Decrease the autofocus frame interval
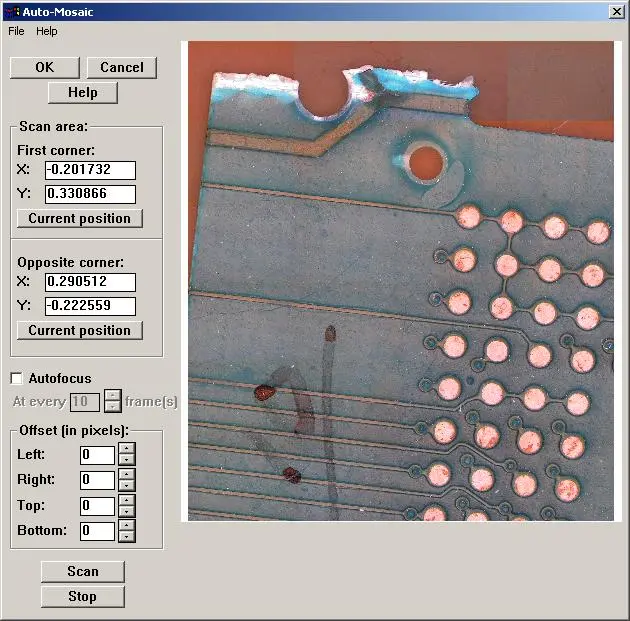 113,407
